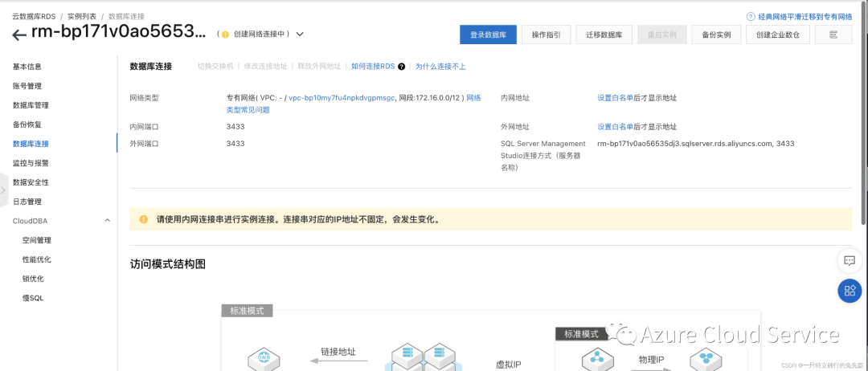Image resolution: width=868 pixels, height=371 pixels.
Task: Expand the collapsed left panel handle
Action: click(3, 190)
